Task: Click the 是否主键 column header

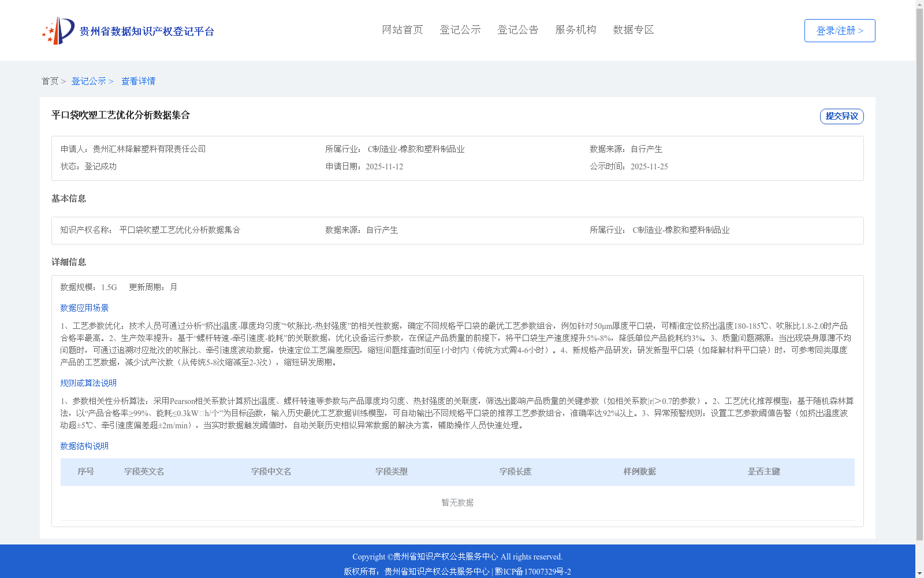Action: click(763, 472)
